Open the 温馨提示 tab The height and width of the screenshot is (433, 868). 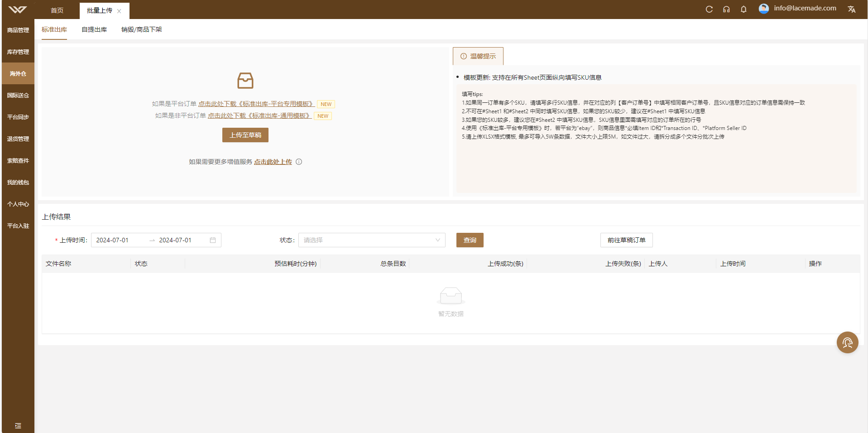pyautogui.click(x=478, y=56)
